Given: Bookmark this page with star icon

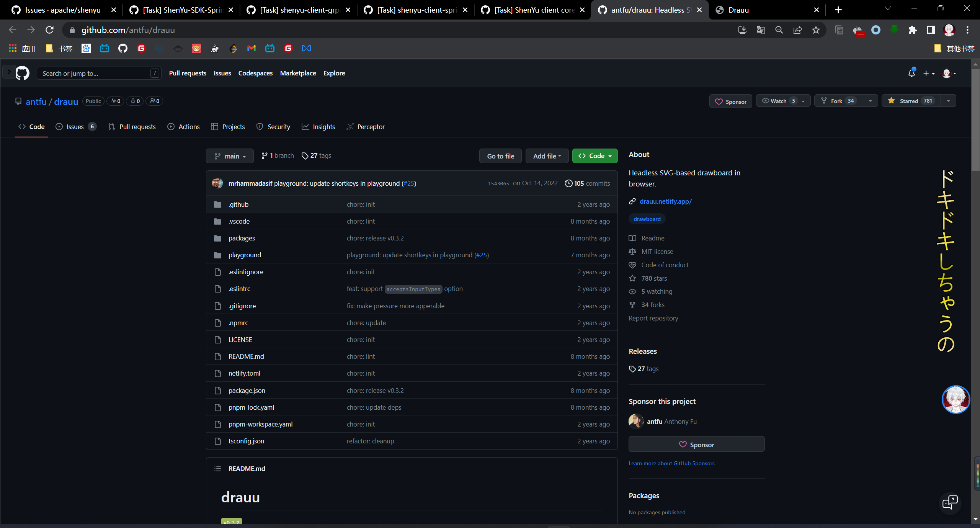Looking at the screenshot, I should pyautogui.click(x=816, y=30).
